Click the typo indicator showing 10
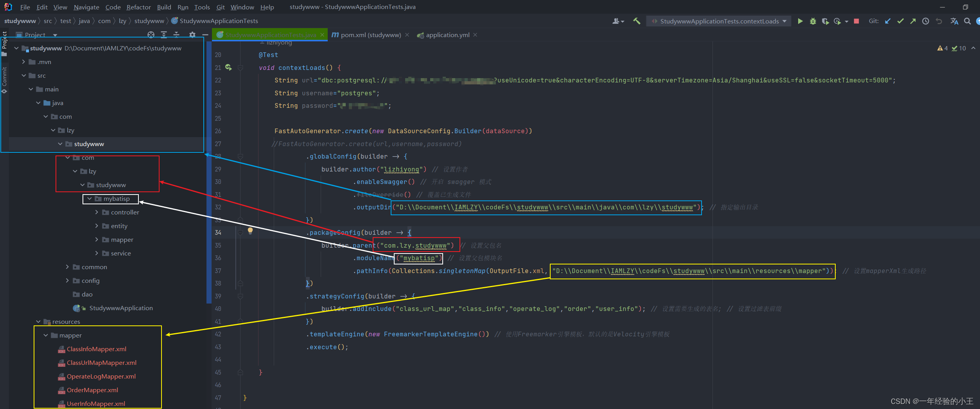980x409 pixels. tap(958, 48)
